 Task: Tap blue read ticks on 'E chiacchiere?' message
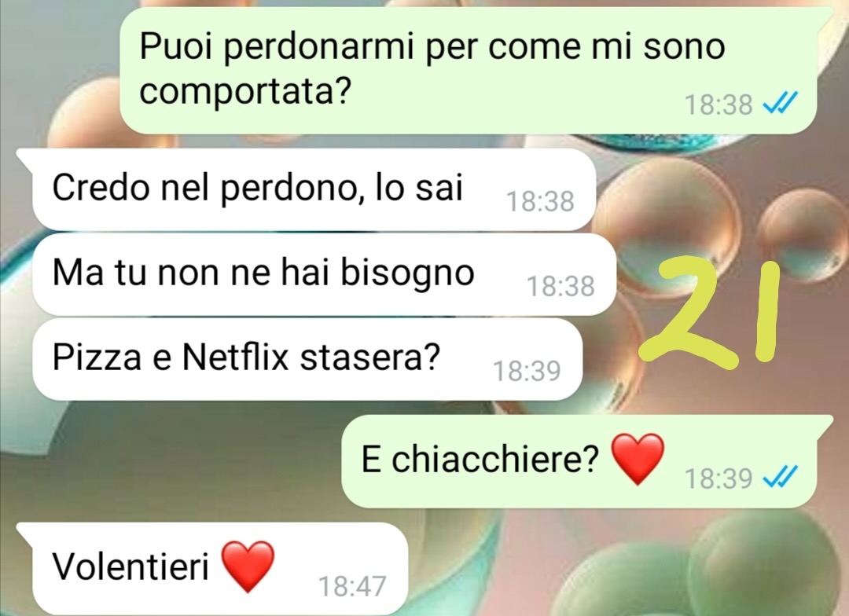point(780,477)
